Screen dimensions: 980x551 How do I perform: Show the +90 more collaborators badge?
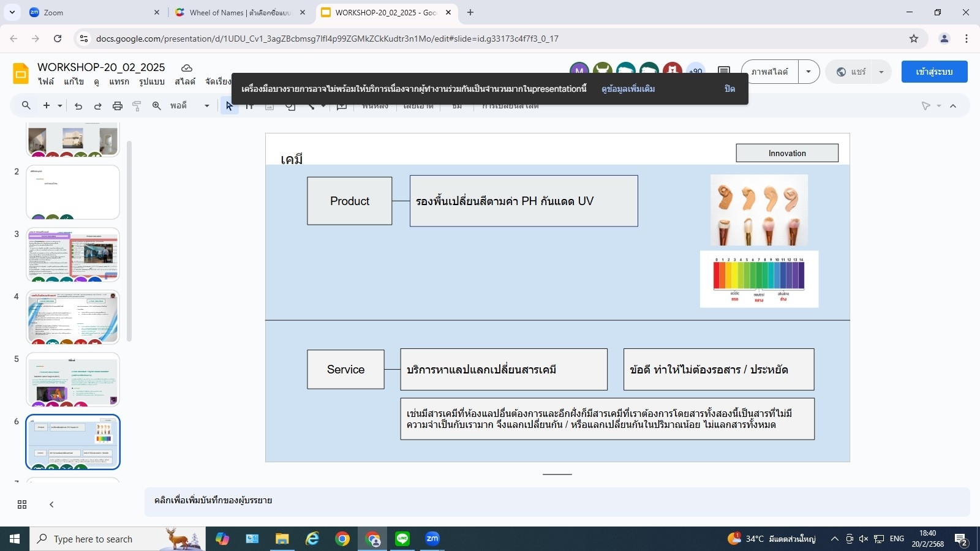tap(696, 69)
